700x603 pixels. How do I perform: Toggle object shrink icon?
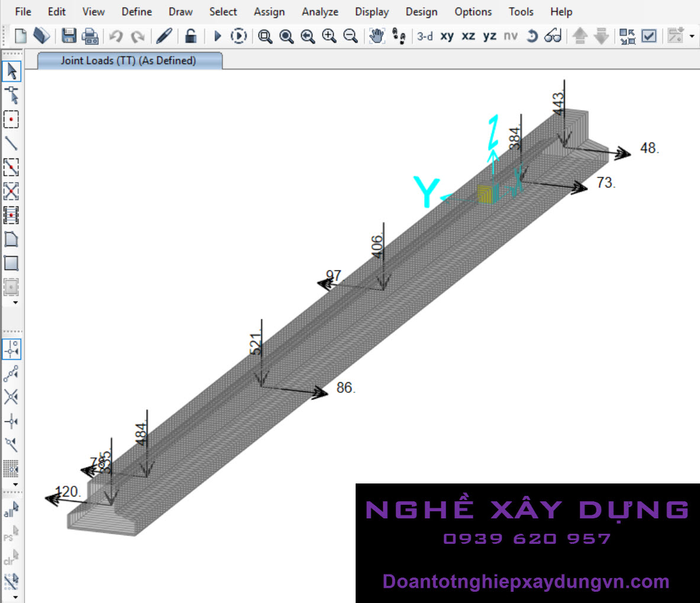pos(627,36)
